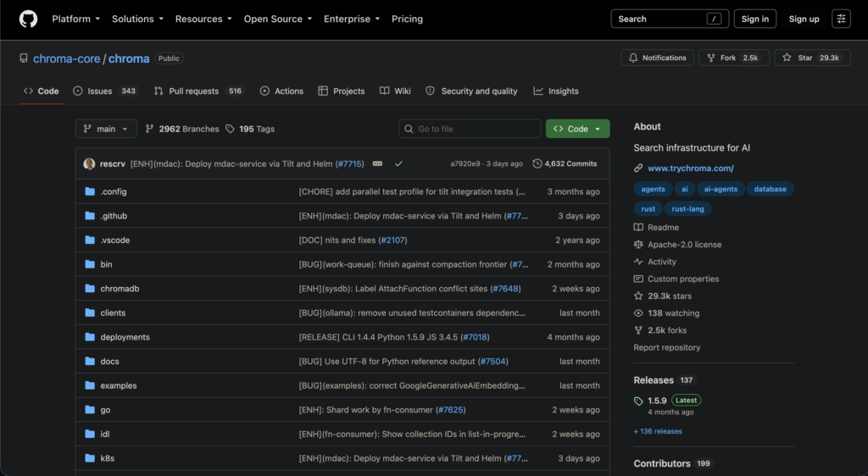View the 2962 Branches link
Screen dimensions: 868x476
point(182,129)
